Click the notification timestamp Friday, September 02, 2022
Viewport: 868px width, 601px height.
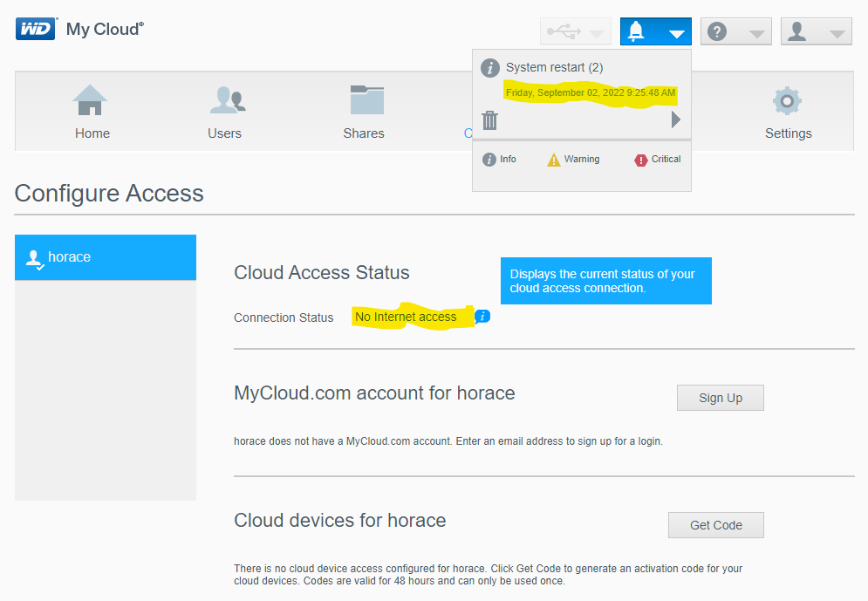(x=590, y=92)
